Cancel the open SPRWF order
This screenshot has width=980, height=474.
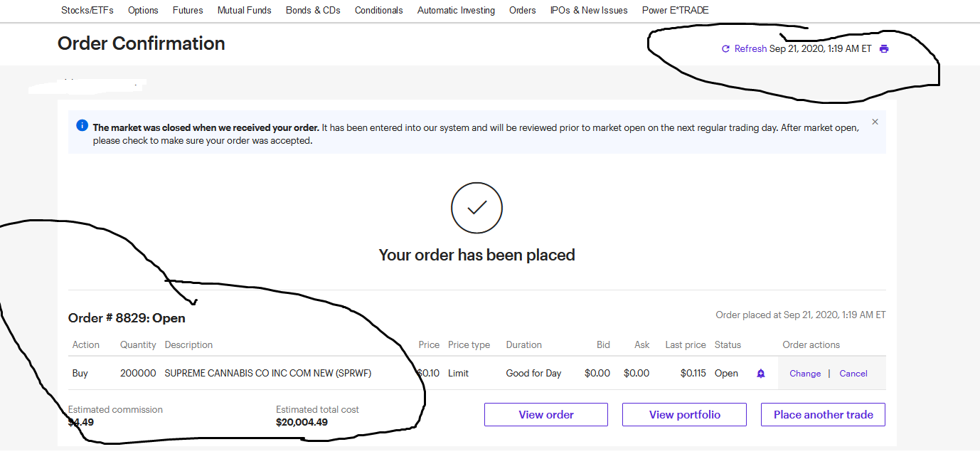(853, 374)
